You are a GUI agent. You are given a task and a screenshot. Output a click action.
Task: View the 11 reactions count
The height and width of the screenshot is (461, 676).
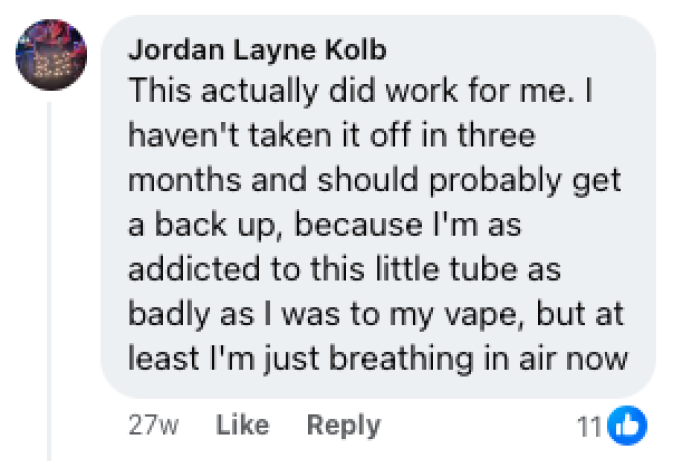(588, 426)
